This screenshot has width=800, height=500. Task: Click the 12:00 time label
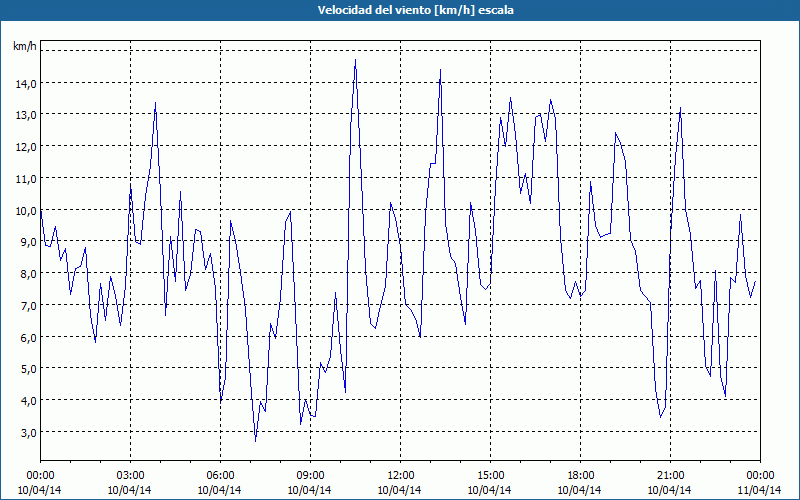click(401, 476)
